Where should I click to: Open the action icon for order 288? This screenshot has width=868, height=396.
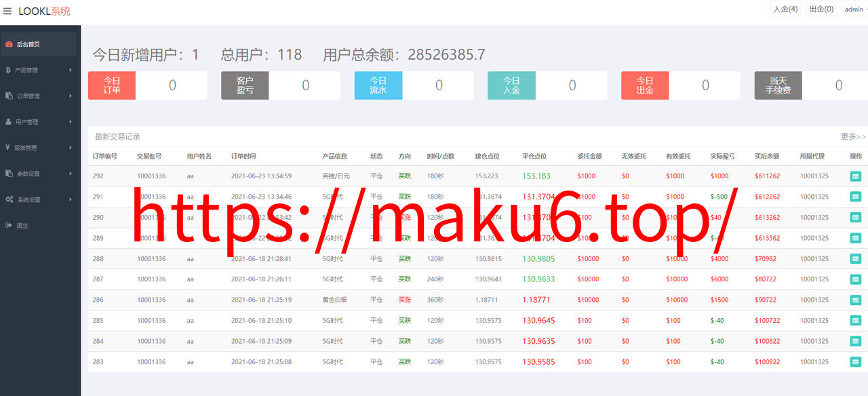pyautogui.click(x=855, y=259)
